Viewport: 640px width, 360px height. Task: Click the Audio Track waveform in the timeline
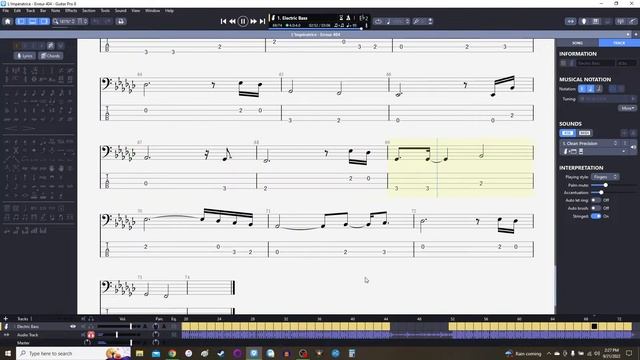pos(407,335)
